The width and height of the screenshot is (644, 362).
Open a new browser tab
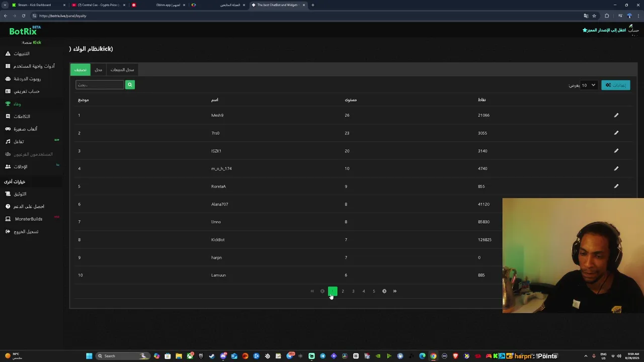(313, 5)
